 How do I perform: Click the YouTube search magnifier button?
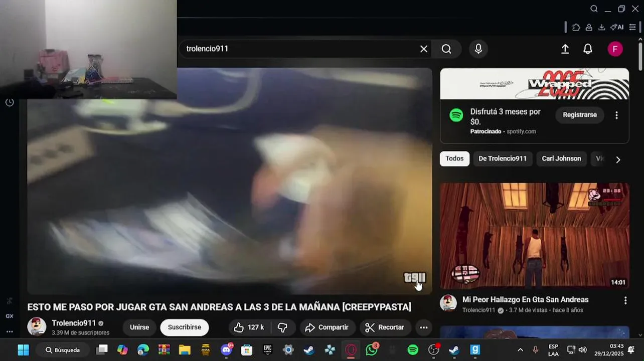point(446,49)
